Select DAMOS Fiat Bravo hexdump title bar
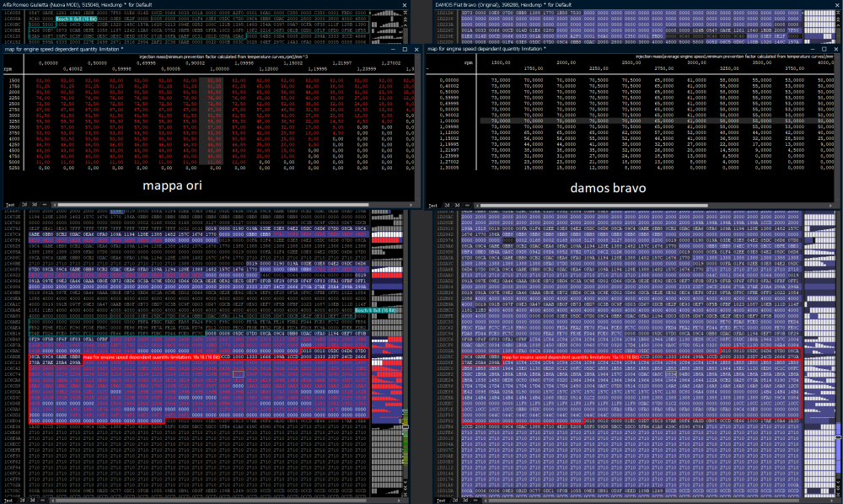Screen dimensions: 843x504 click(x=637, y=5)
